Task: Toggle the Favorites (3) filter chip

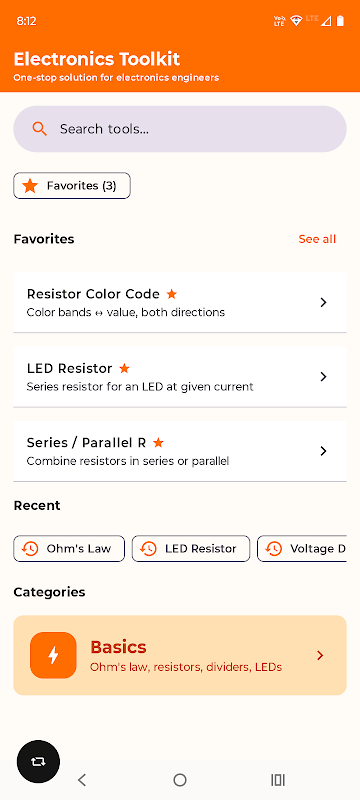Action: pyautogui.click(x=72, y=186)
